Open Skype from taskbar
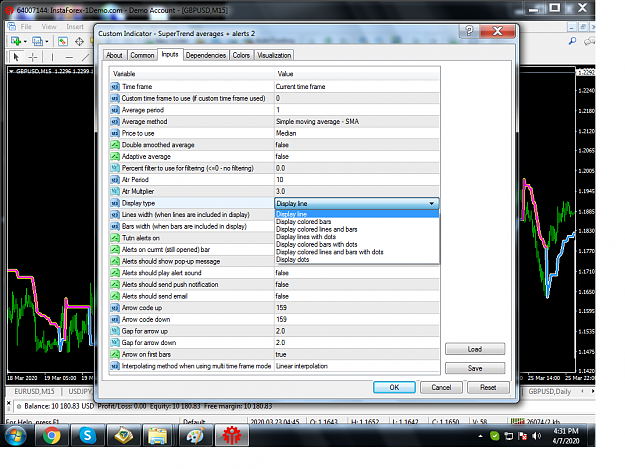Viewport: 625px width, 469px height. [x=87, y=435]
